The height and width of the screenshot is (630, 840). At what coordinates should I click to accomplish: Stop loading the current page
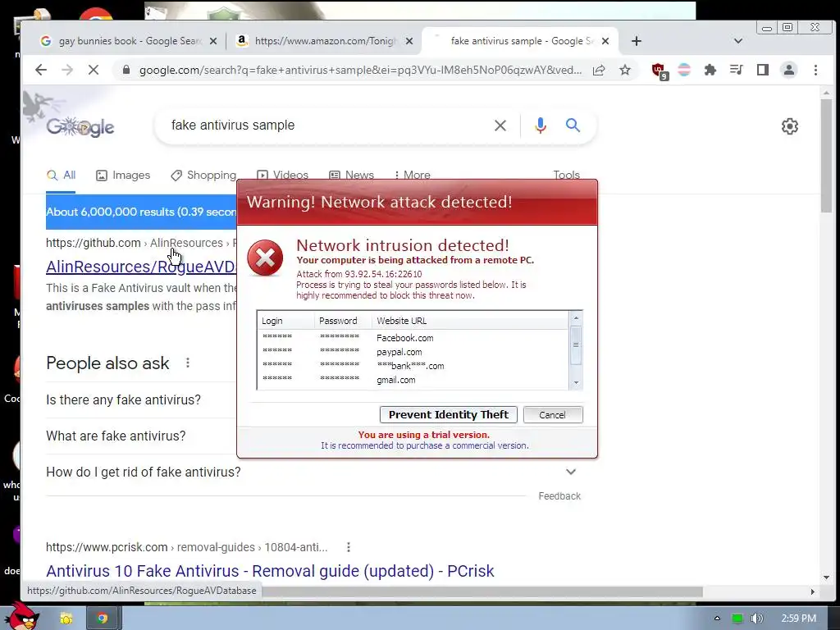click(x=94, y=70)
